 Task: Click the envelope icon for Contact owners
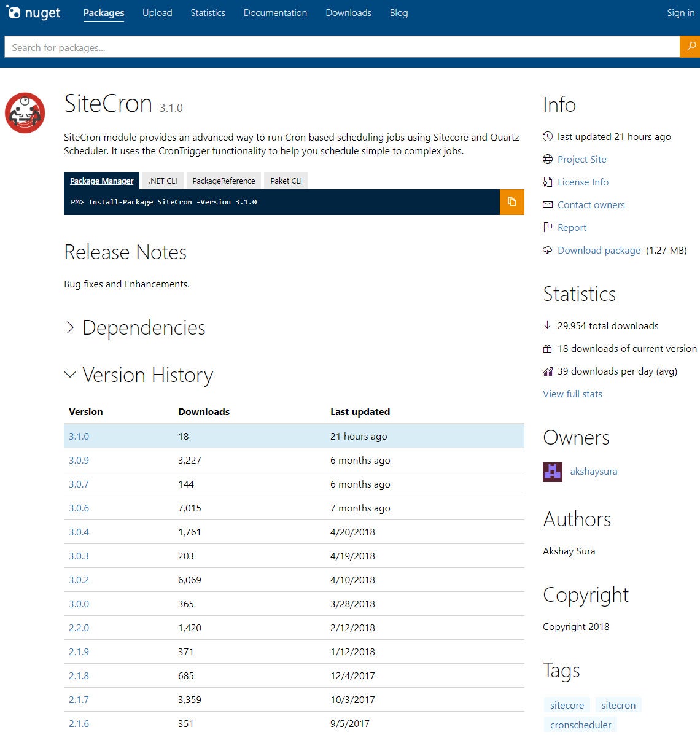click(x=548, y=205)
